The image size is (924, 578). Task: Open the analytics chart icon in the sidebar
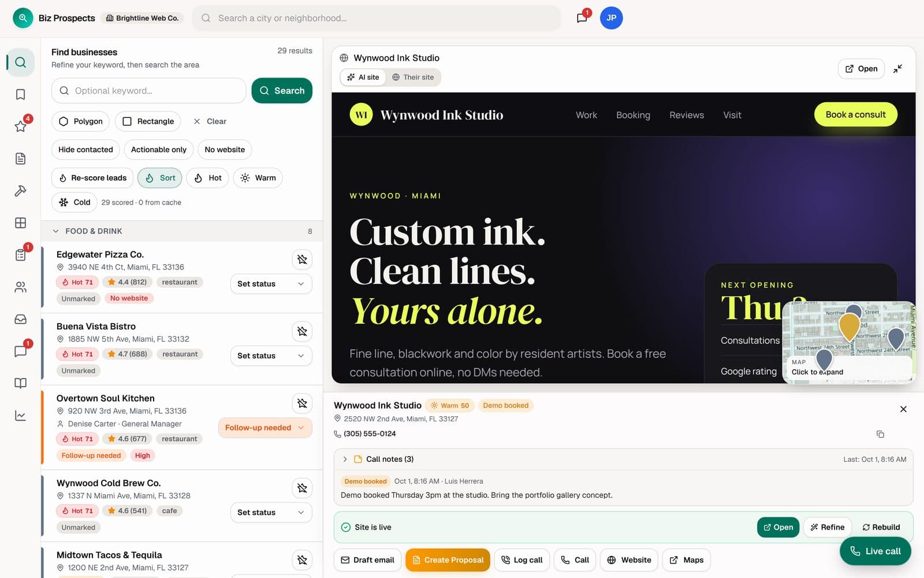pos(20,416)
